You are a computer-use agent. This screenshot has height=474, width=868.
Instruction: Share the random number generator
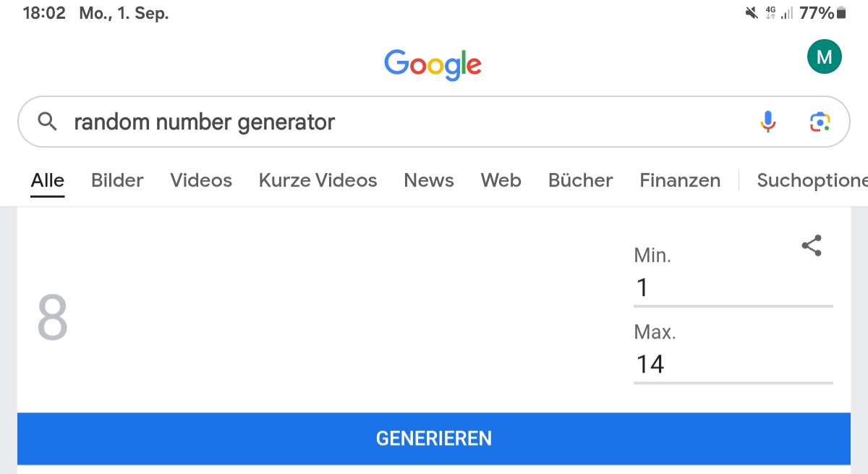(812, 245)
